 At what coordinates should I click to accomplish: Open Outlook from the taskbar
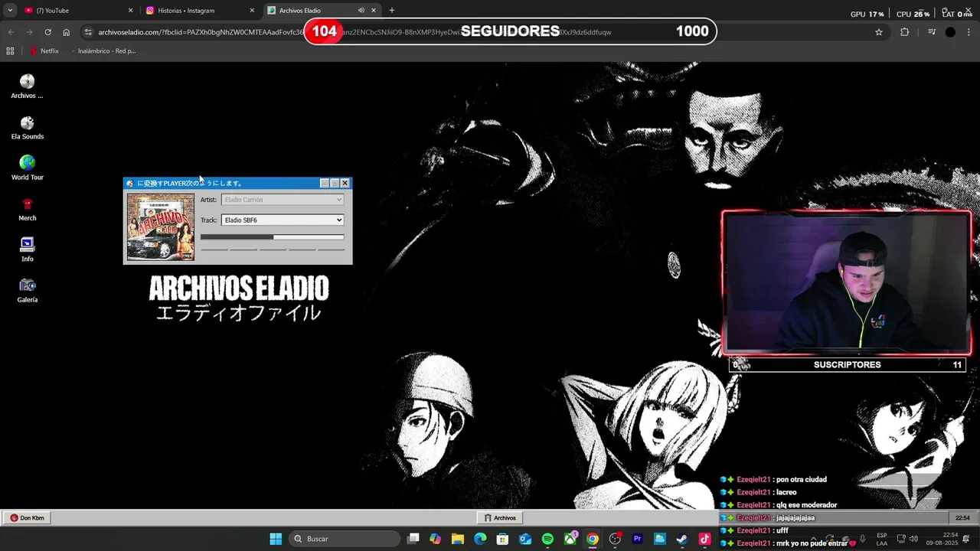click(x=525, y=539)
